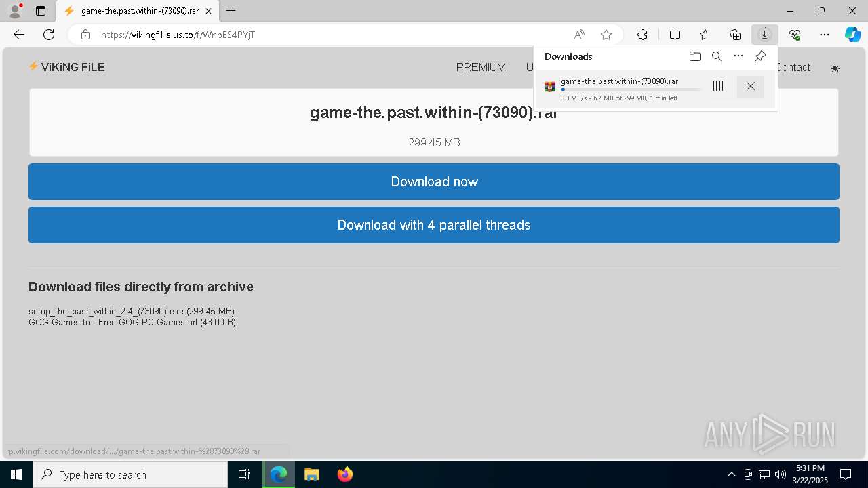Screen dimensions: 868x488
Task: Toggle dark mode sun icon
Action: click(835, 68)
